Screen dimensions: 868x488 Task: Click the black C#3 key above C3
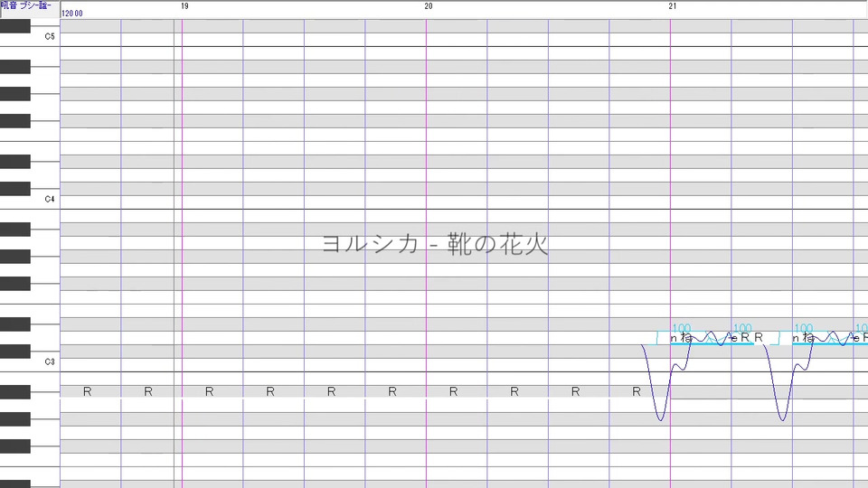tap(15, 352)
